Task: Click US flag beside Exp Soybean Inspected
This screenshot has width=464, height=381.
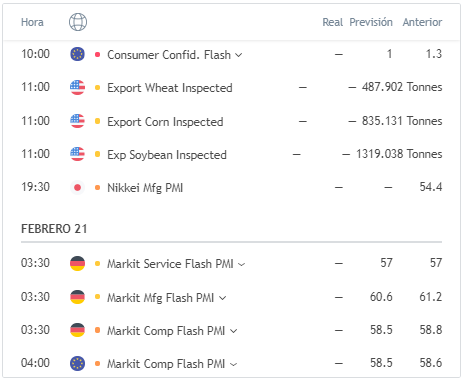Action: click(77, 154)
